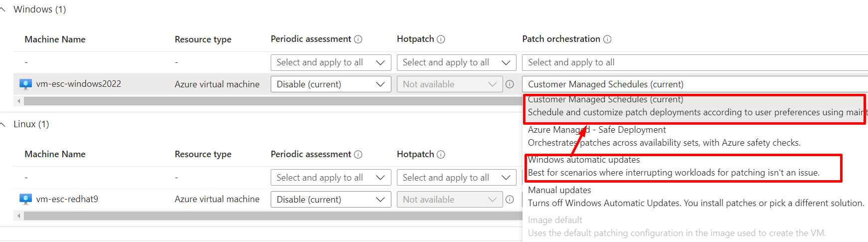Click info icon next to redhat9 Hotpatch dropdown
Viewport: 868px width, 242px height.
click(510, 200)
